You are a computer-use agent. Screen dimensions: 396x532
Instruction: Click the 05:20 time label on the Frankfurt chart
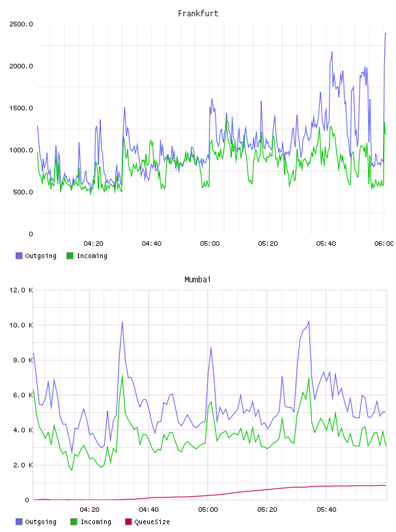(x=268, y=244)
